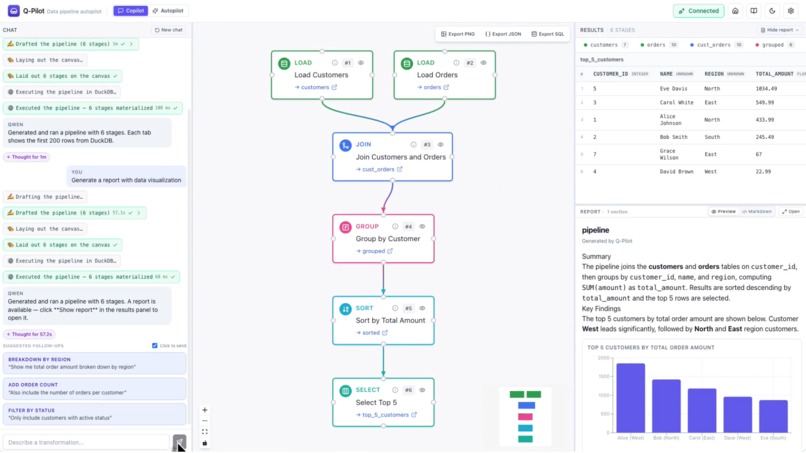Image resolution: width=806 pixels, height=453 pixels.
Task: Click Load Customers node green icon
Action: 284,63
